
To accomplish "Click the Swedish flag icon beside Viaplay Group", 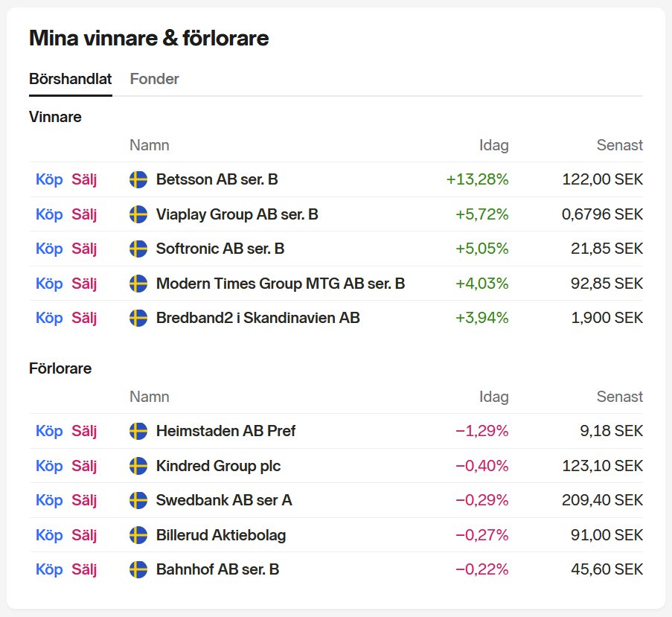I will pos(138,214).
